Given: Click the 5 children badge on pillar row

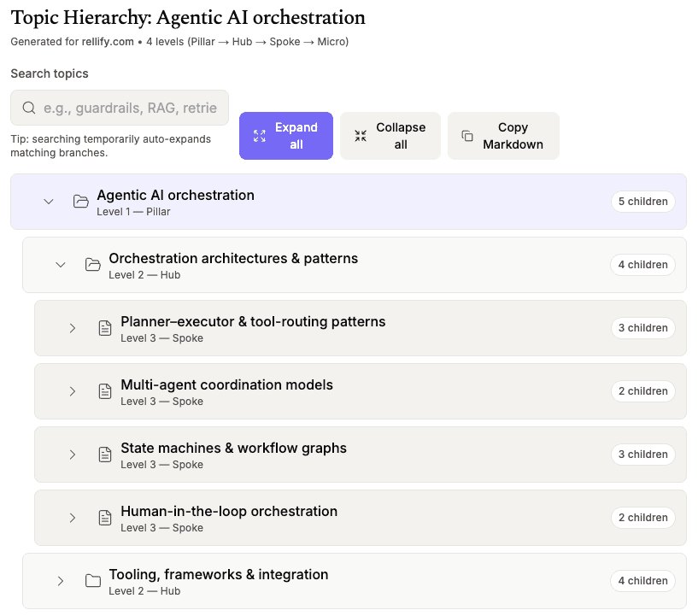Looking at the screenshot, I should point(642,202).
